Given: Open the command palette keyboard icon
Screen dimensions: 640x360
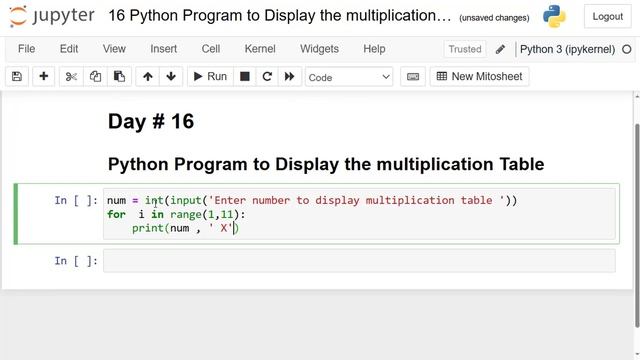Looking at the screenshot, I should coord(413,76).
